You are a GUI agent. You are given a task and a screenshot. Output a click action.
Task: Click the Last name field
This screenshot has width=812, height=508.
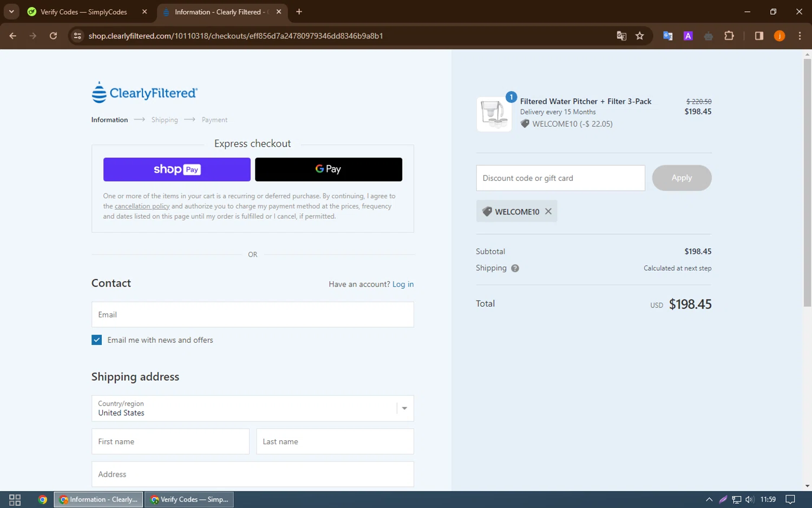click(x=335, y=441)
